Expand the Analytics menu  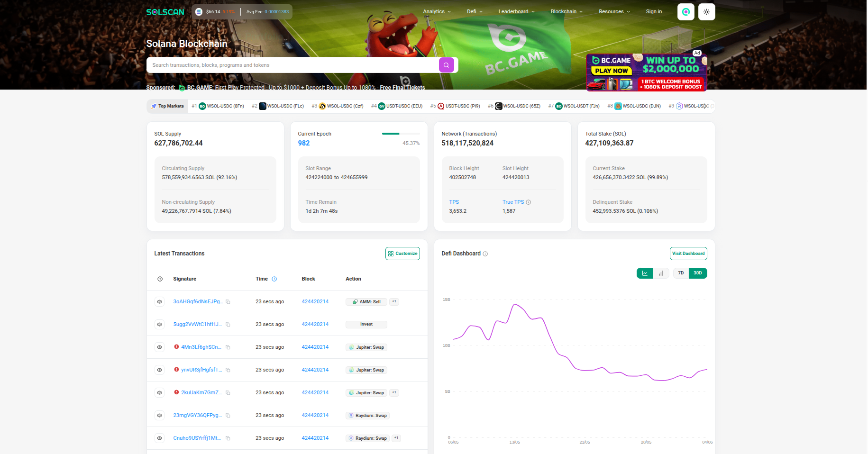(437, 12)
